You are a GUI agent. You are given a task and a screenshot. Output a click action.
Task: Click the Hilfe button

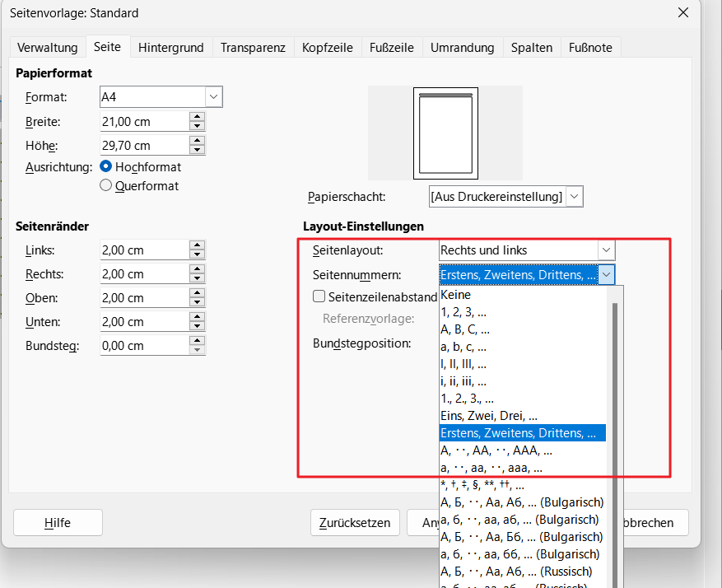[58, 522]
